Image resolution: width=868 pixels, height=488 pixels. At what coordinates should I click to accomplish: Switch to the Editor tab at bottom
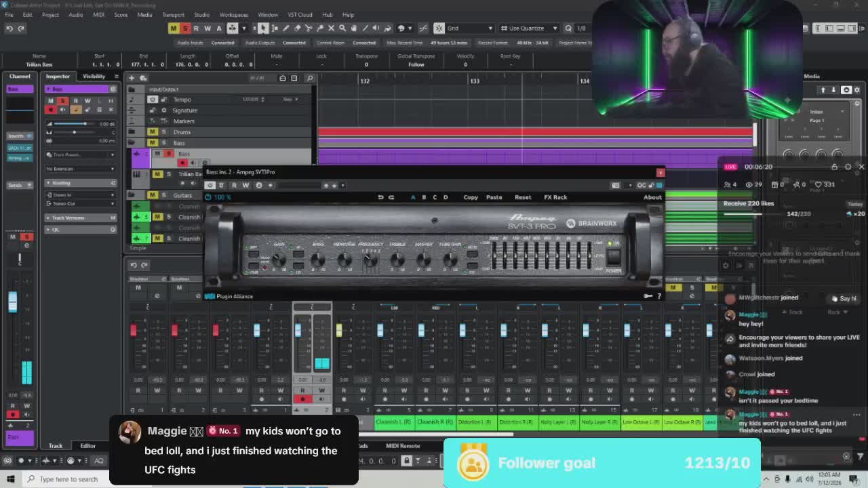click(x=88, y=446)
